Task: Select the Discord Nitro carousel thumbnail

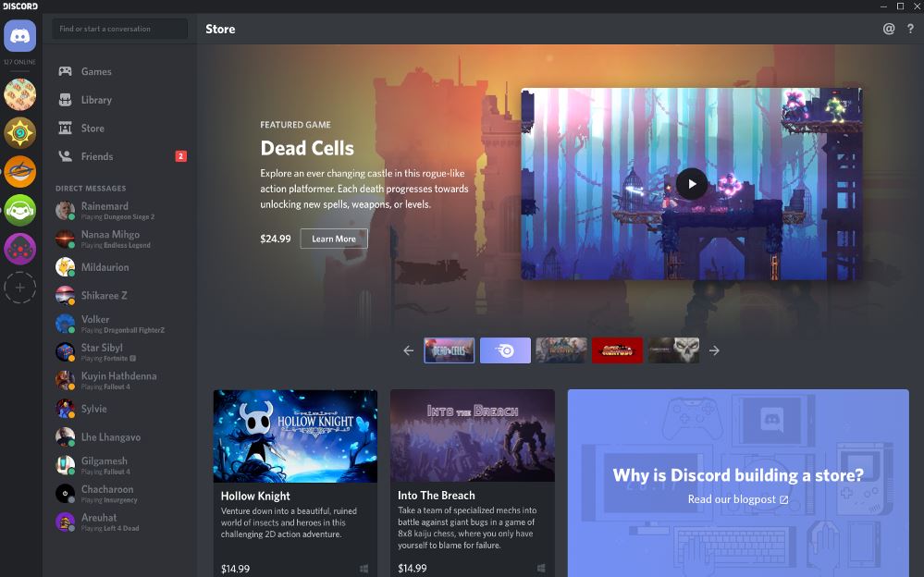Action: click(505, 350)
